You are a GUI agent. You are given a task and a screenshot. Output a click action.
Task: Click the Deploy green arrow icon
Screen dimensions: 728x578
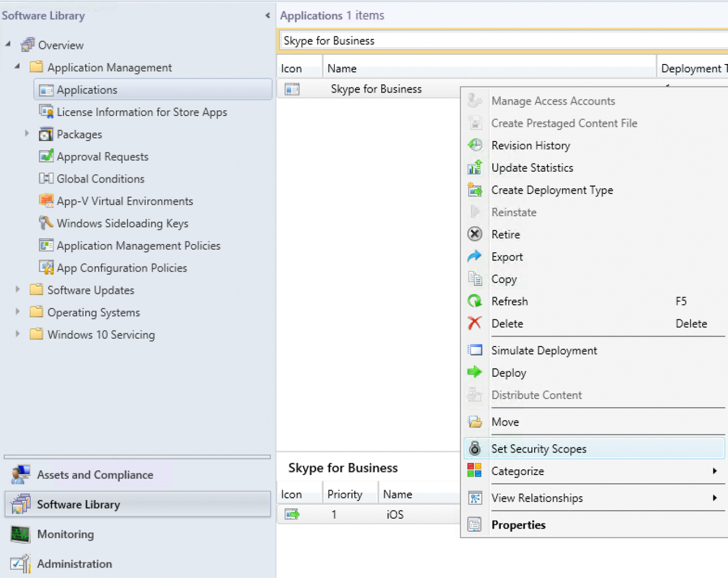(x=475, y=373)
